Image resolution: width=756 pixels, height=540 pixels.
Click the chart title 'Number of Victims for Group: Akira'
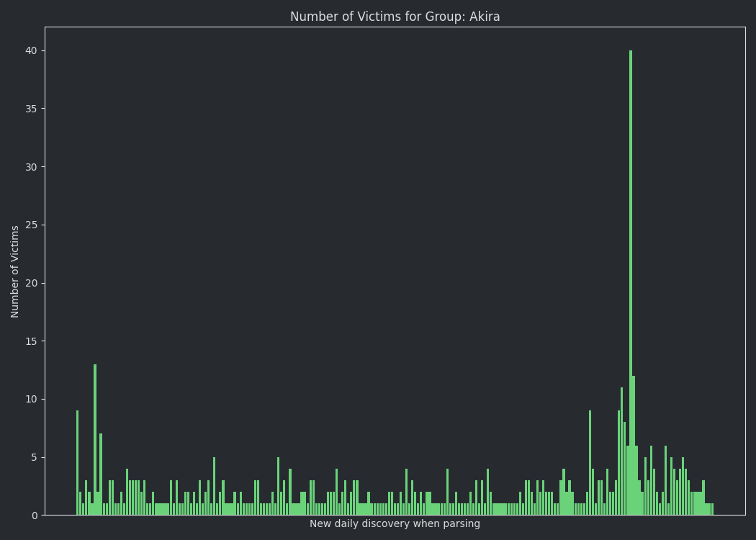[395, 17]
